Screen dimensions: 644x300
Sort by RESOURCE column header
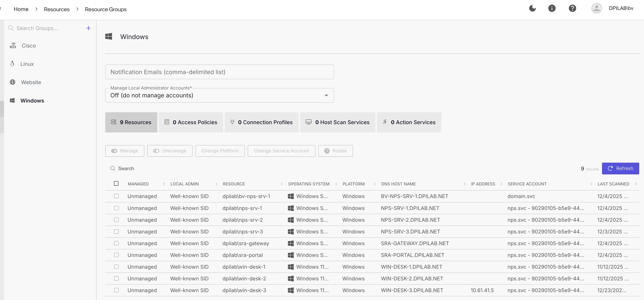click(x=234, y=184)
